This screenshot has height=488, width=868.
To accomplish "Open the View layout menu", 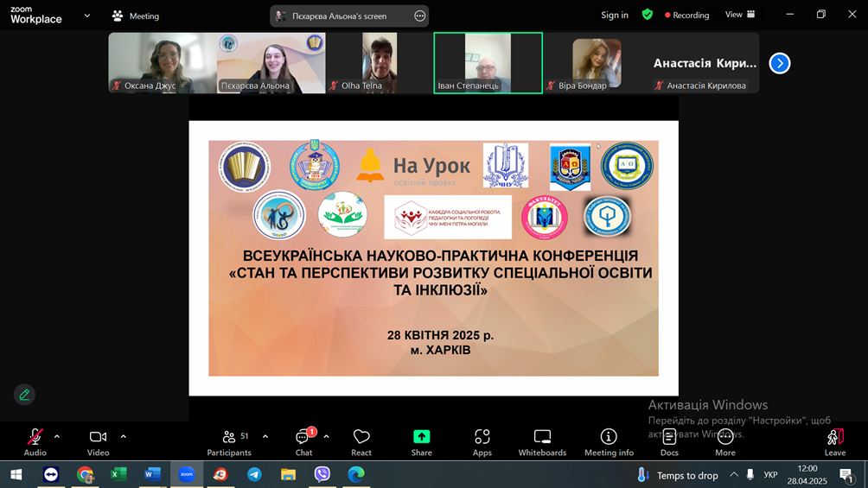I will click(740, 15).
